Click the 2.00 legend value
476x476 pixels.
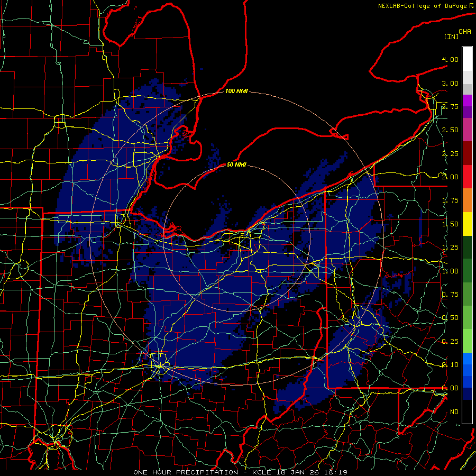tap(450, 177)
